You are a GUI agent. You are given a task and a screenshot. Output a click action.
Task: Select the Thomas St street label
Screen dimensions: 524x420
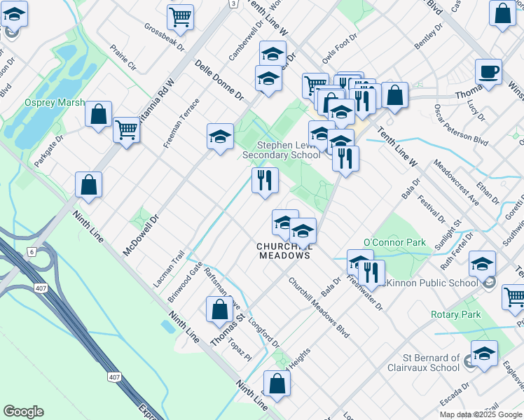[x=228, y=330]
